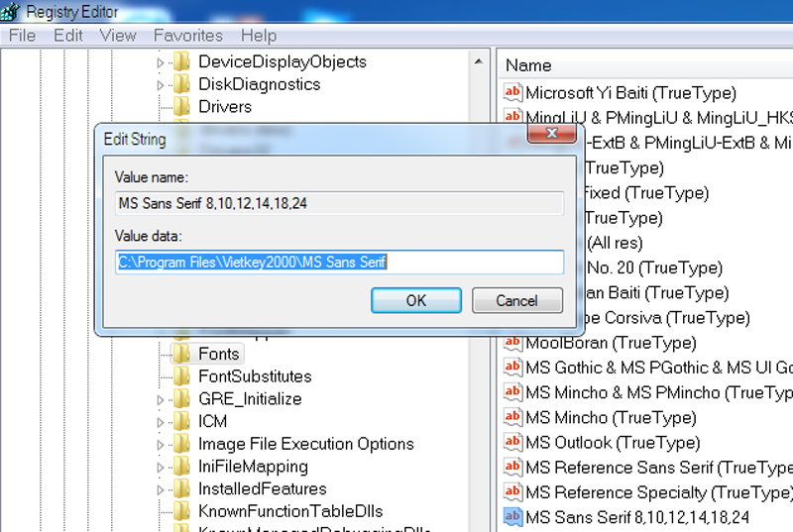Click MS Gothic string value icon
Viewport: 793px width, 532px height.
pos(512,368)
